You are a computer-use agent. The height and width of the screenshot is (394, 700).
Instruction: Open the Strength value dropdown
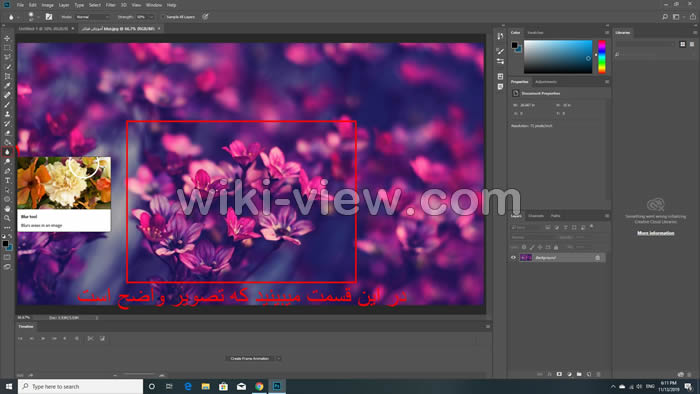pyautogui.click(x=144, y=17)
